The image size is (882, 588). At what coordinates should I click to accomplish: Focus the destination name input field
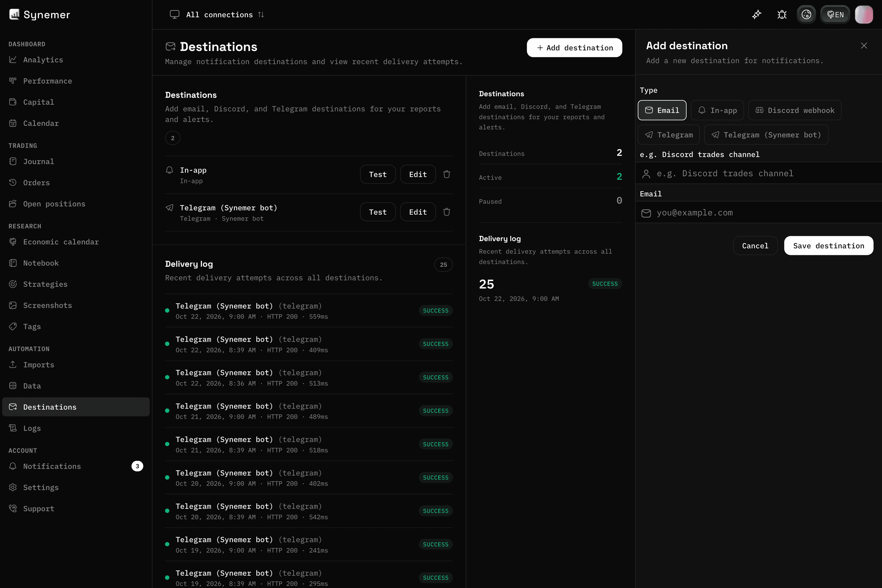pos(759,173)
